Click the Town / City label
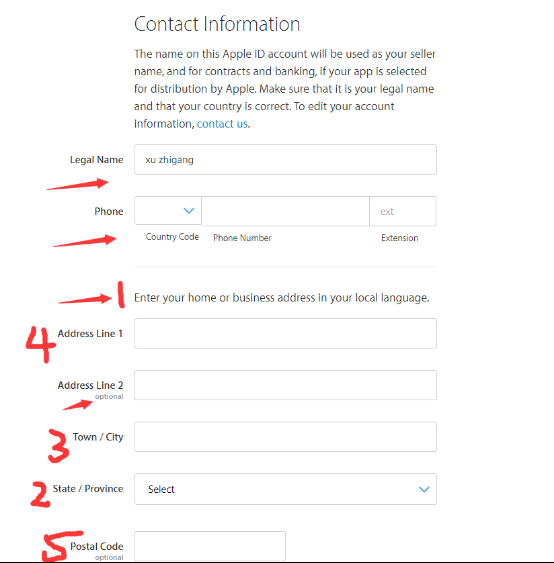The image size is (554, 563). click(x=98, y=437)
